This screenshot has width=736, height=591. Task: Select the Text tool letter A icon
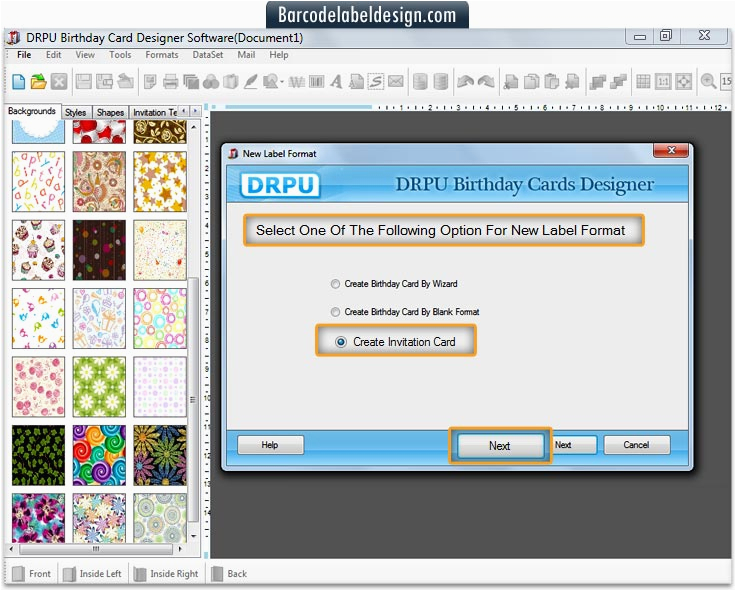(336, 82)
